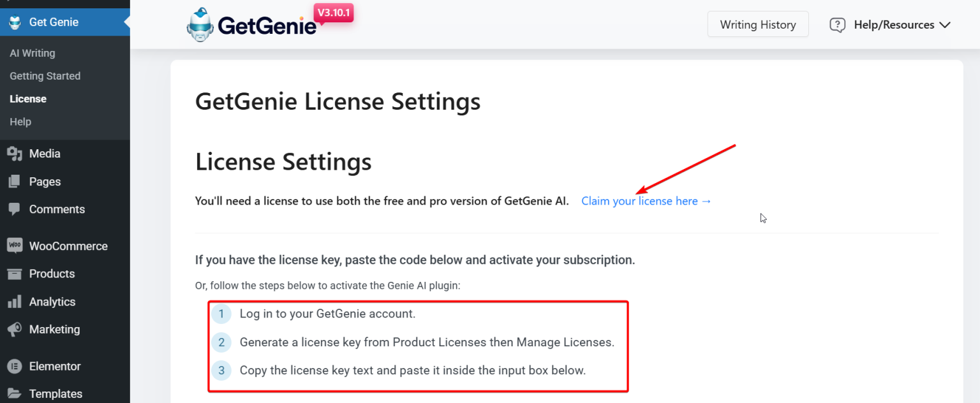Open the Media library icon in sidebar
Viewport: 980px width, 403px height.
15,153
